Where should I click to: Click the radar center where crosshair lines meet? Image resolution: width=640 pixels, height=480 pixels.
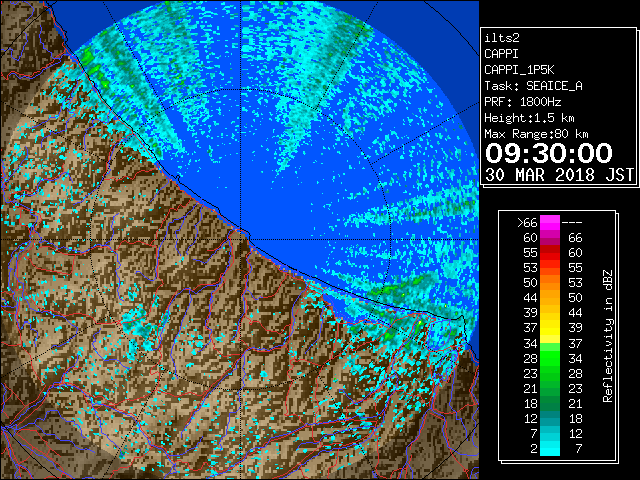coord(241,239)
